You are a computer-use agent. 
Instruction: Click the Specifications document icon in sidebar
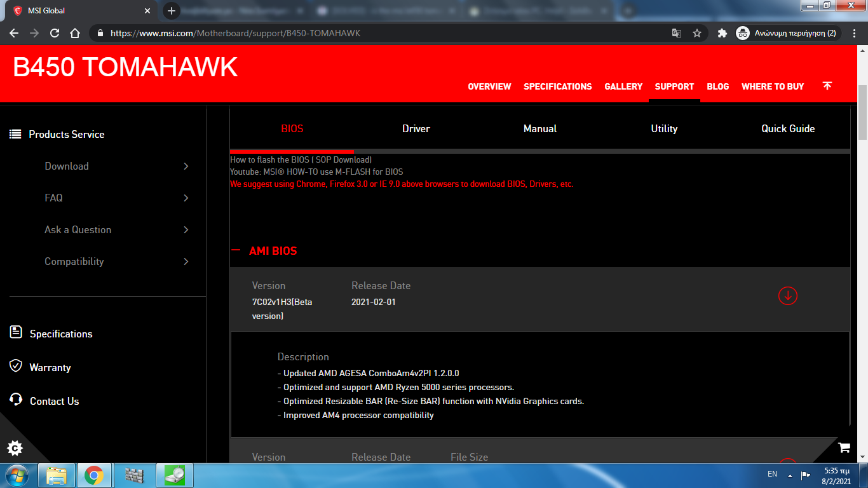click(16, 332)
